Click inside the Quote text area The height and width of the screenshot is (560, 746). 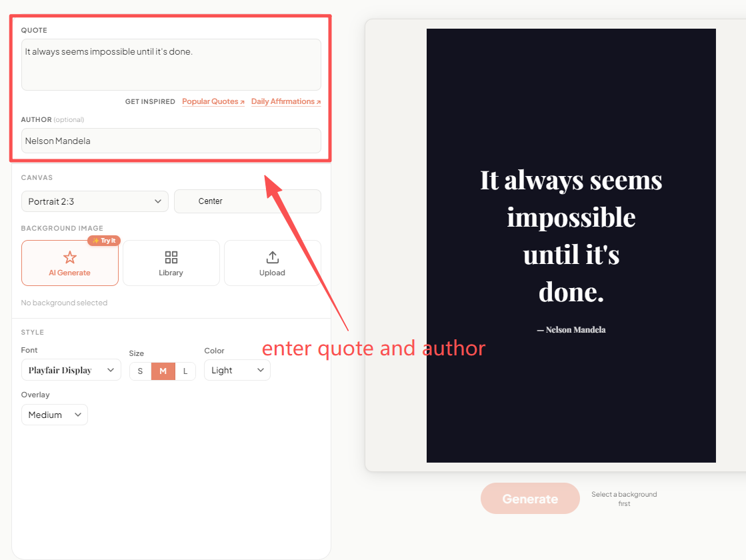(x=171, y=63)
